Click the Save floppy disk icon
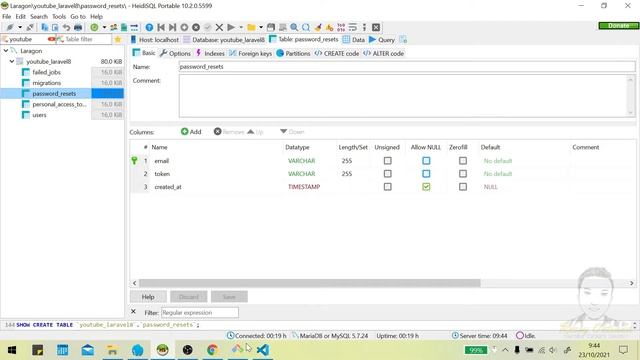 (271, 27)
